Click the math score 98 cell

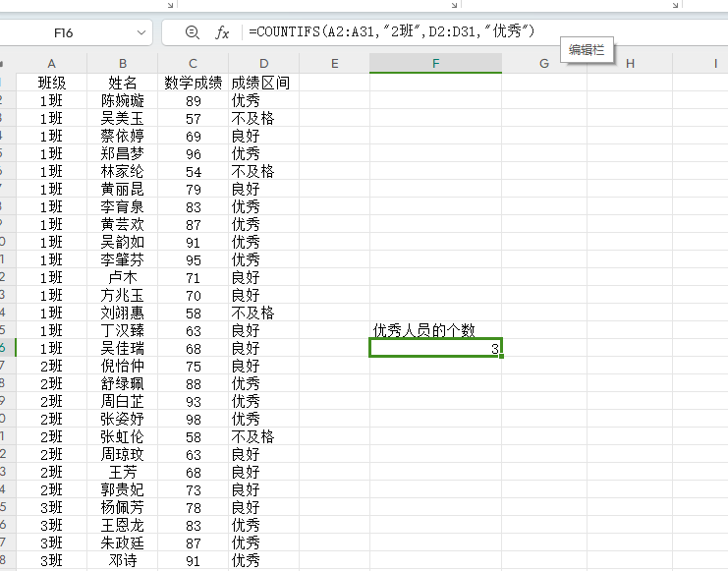point(194,419)
